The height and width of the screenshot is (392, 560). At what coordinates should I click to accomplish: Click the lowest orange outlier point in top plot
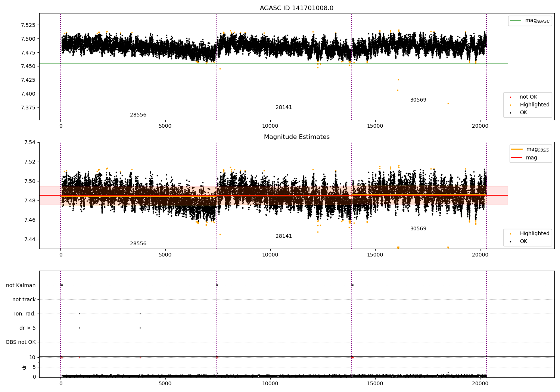click(x=448, y=103)
